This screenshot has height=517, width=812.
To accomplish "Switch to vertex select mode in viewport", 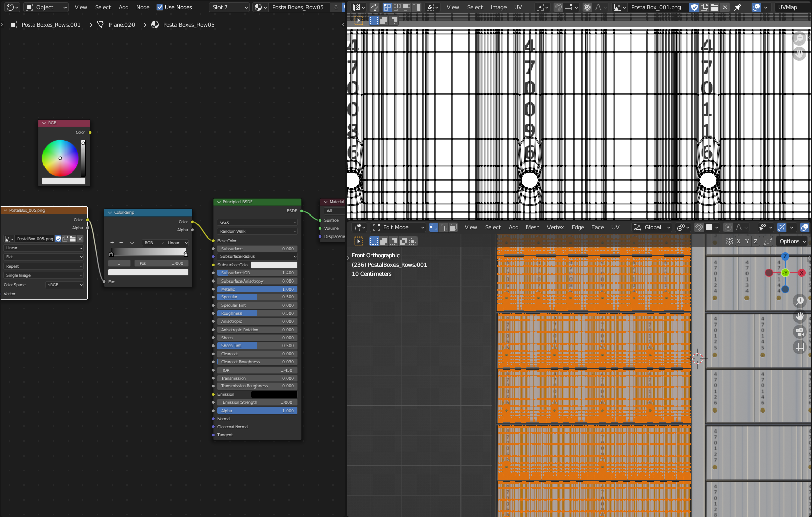I will 434,227.
